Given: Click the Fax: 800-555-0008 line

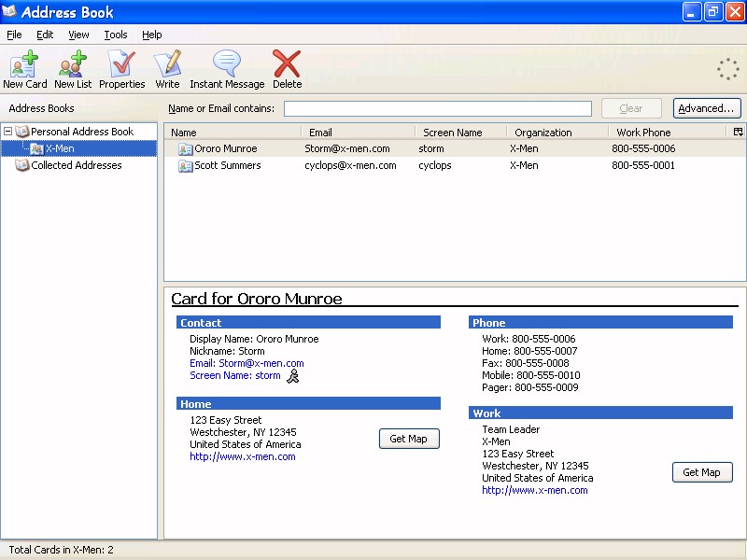Looking at the screenshot, I should pos(526,363).
